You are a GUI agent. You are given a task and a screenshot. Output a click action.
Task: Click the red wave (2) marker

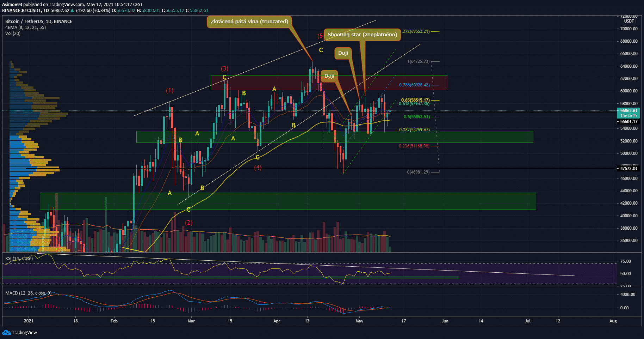189,223
